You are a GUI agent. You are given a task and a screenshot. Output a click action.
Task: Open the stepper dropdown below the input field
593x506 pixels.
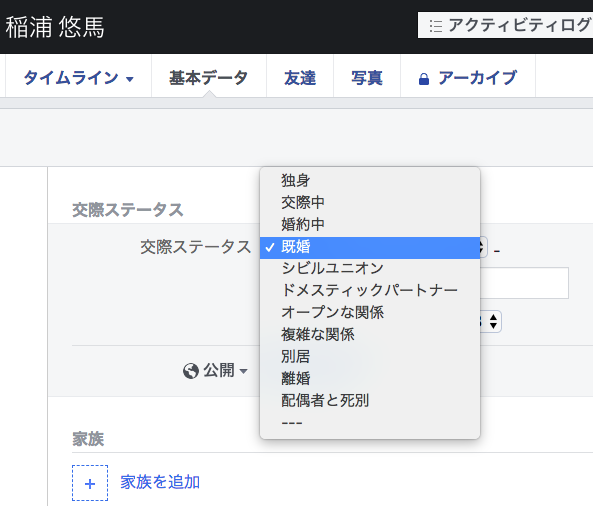point(491,322)
